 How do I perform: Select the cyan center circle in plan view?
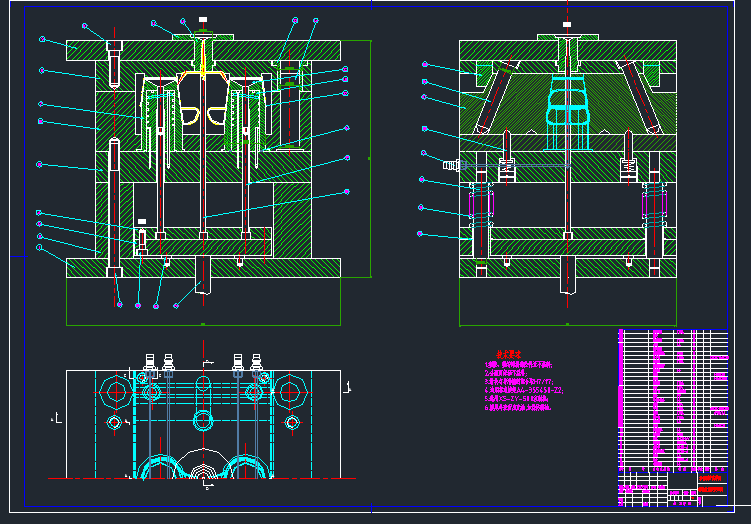pyautogui.click(x=203, y=421)
